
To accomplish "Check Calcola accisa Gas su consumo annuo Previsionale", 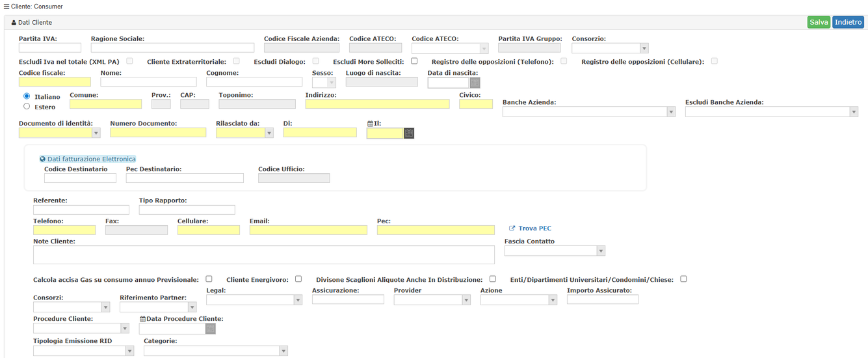I will (209, 279).
